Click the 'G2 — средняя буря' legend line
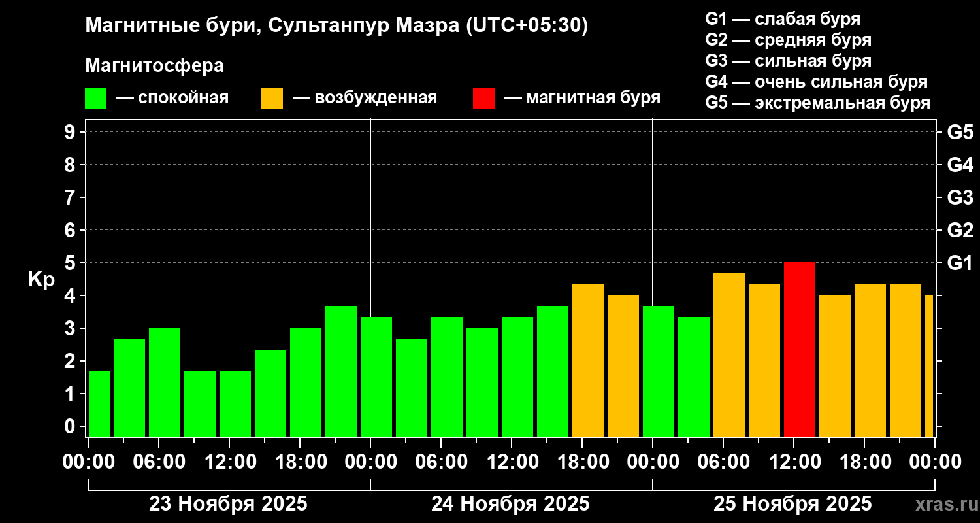Image resolution: width=980 pixels, height=523 pixels. (789, 40)
